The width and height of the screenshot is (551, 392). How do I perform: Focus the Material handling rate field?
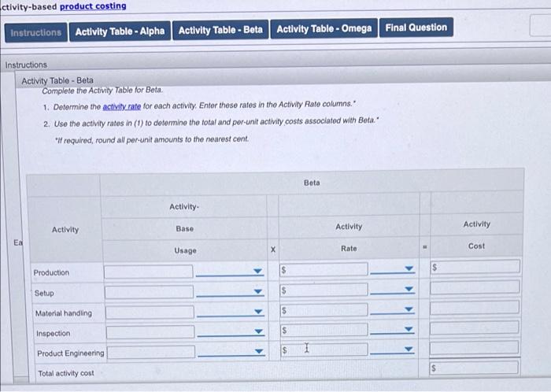coord(324,310)
